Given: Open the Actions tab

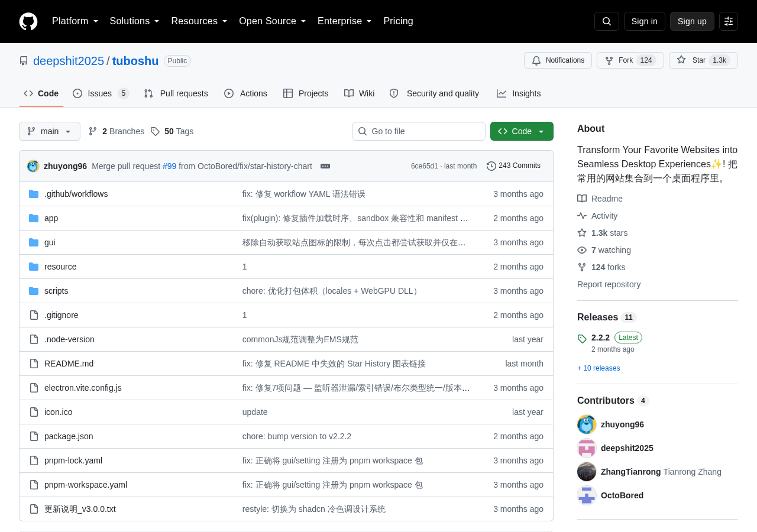Looking at the screenshot, I should point(245,93).
